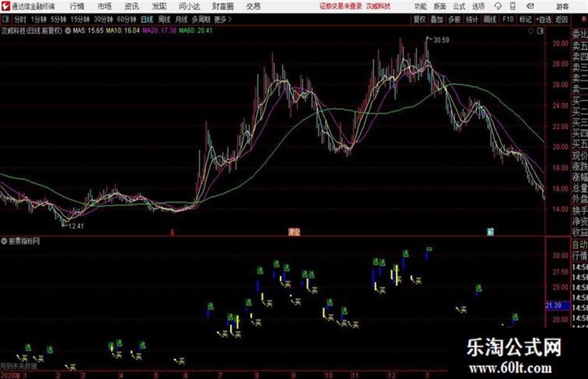
Task: Open the 多周期 multi-period view
Action: (201, 19)
